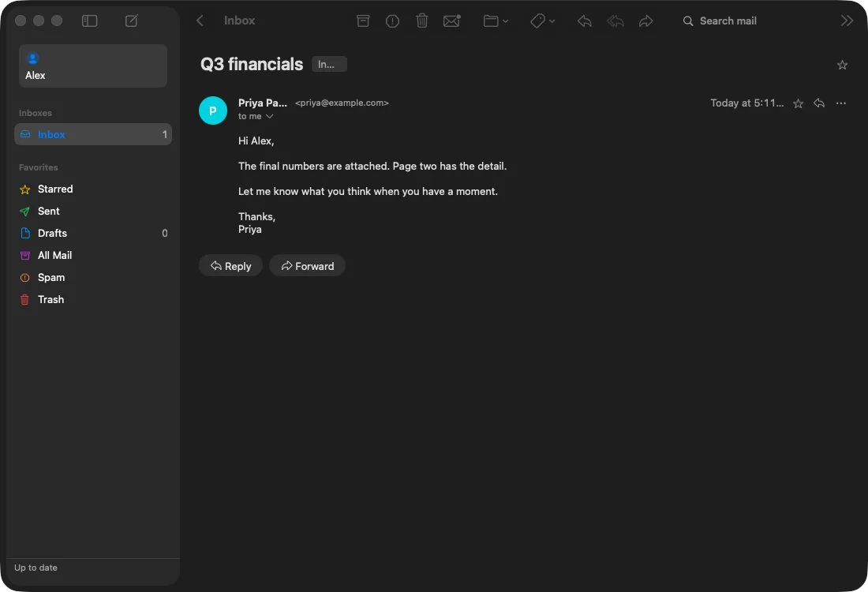Screen dimensions: 868x592
Task: Click the Inbox label chip beside subject
Action: pos(329,64)
